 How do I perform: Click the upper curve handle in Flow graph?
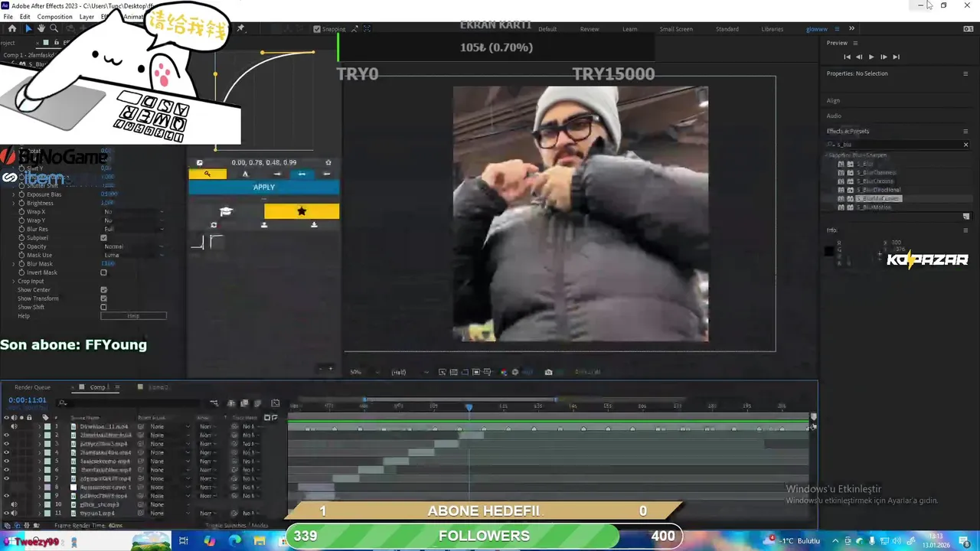[262, 53]
